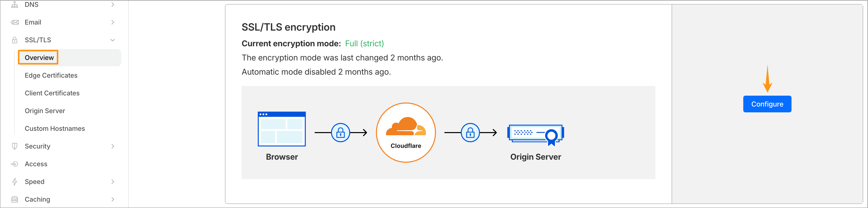Click the Full (strict) encryption mode text
This screenshot has width=868, height=208.
364,44
